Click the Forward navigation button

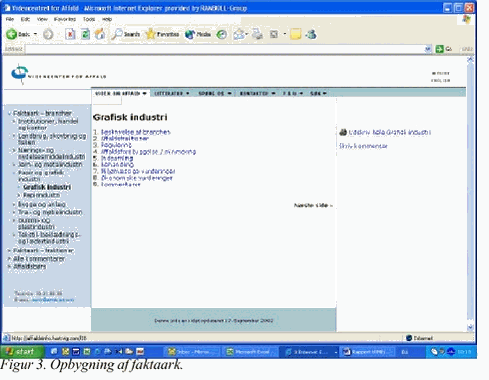pyautogui.click(x=48, y=34)
